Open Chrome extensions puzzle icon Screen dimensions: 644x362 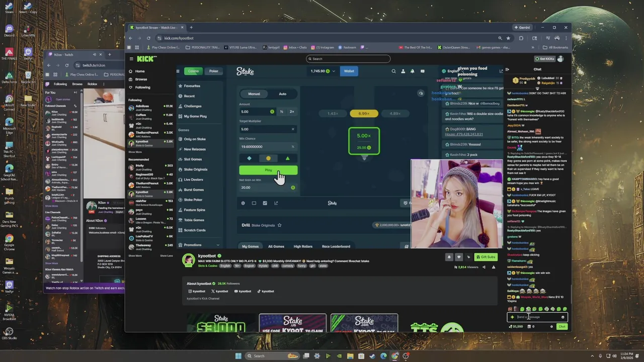tap(521, 38)
